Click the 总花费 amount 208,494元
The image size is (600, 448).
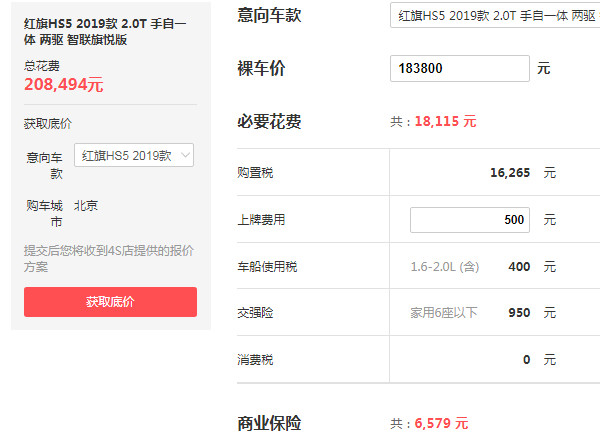tap(64, 85)
